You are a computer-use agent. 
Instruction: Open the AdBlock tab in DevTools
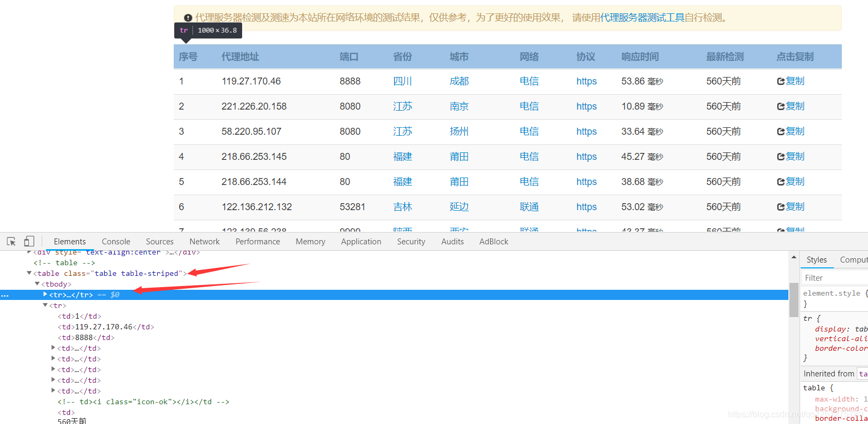pos(494,242)
